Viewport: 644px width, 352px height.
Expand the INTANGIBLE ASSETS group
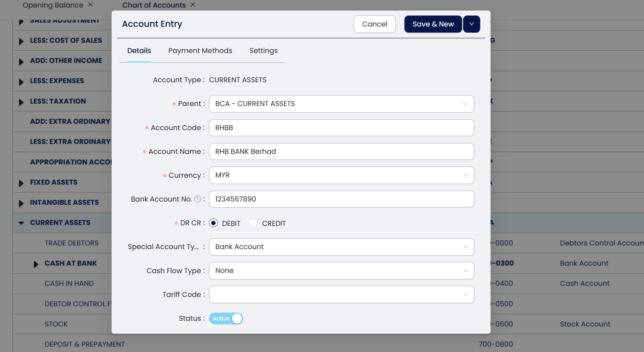coord(21,203)
